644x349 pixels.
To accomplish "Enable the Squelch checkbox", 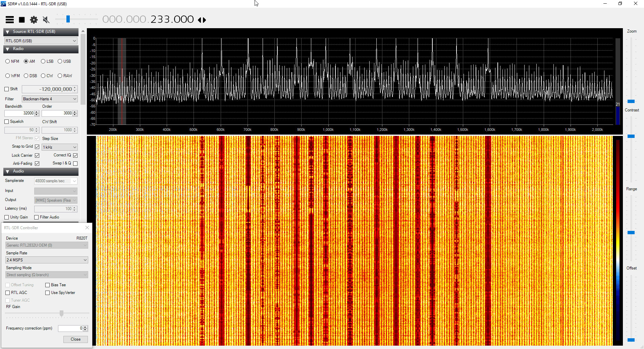I will 6,121.
